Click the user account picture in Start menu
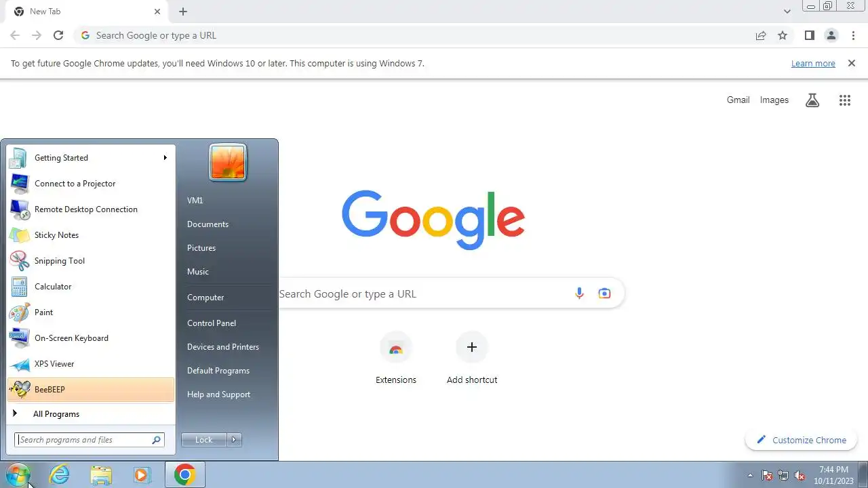The height and width of the screenshot is (488, 868). 228,163
